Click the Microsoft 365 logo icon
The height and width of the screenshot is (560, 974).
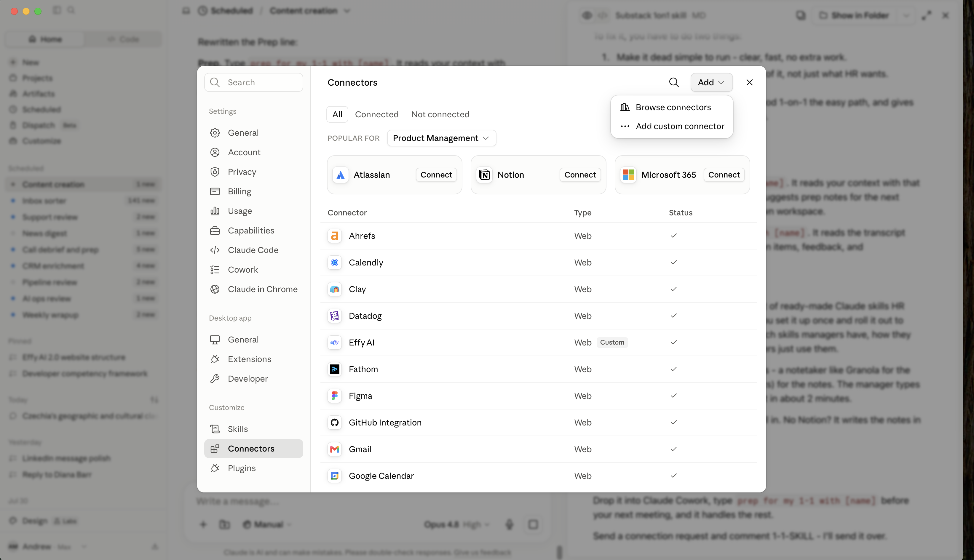(628, 175)
